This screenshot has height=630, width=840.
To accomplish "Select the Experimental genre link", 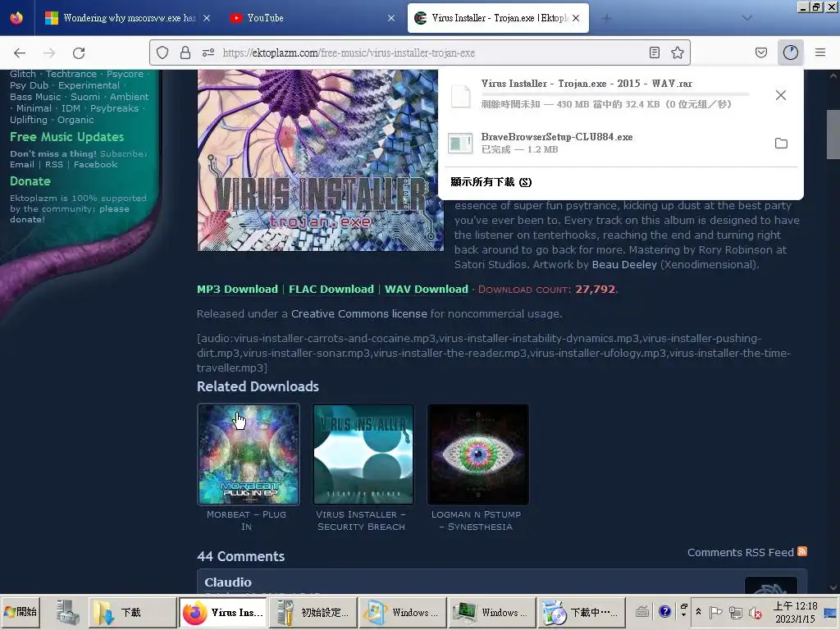I will click(x=89, y=85).
